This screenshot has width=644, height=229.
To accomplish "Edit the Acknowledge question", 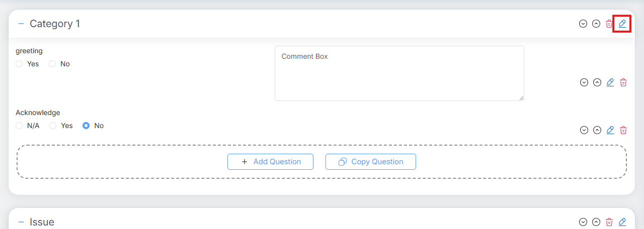I will coord(610,130).
